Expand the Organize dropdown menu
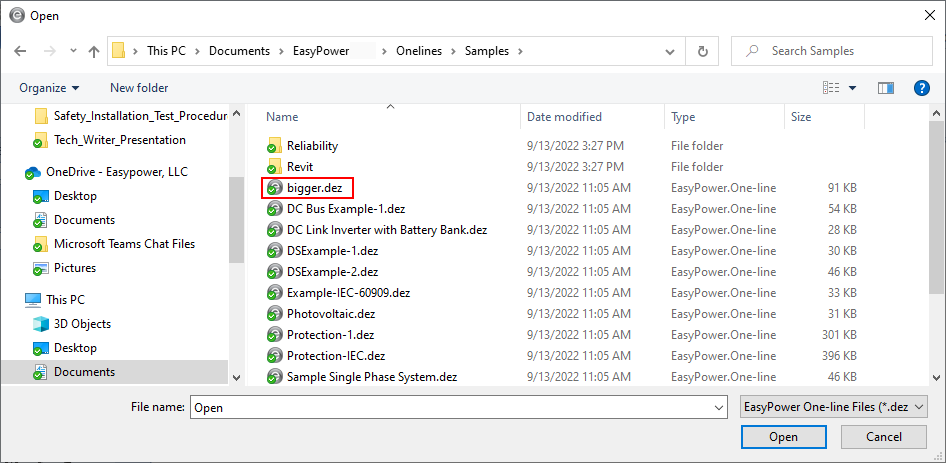This screenshot has width=946, height=463. (49, 88)
